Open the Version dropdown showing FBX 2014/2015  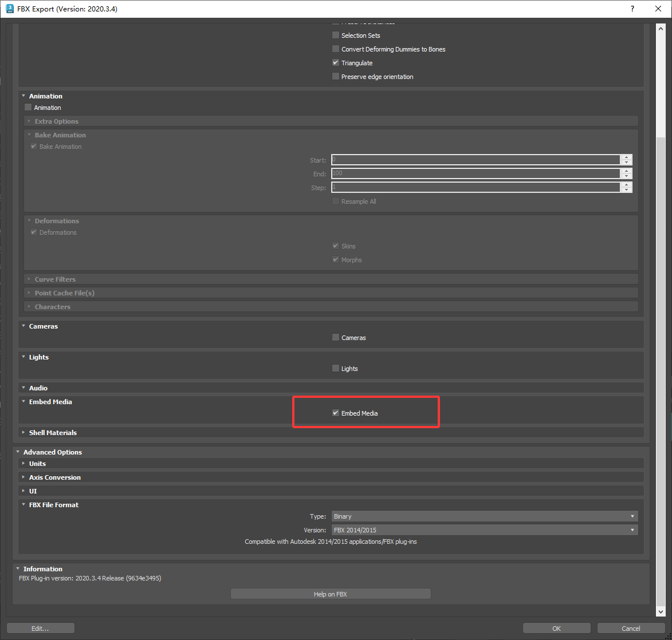(x=484, y=530)
